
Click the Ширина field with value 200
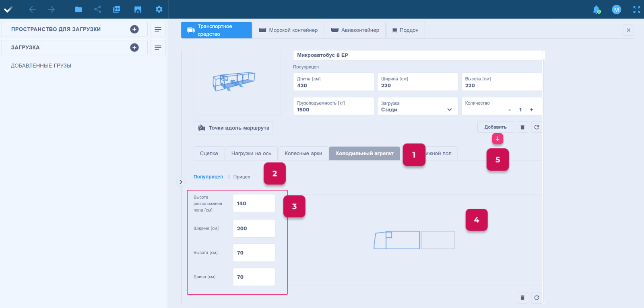[254, 228]
